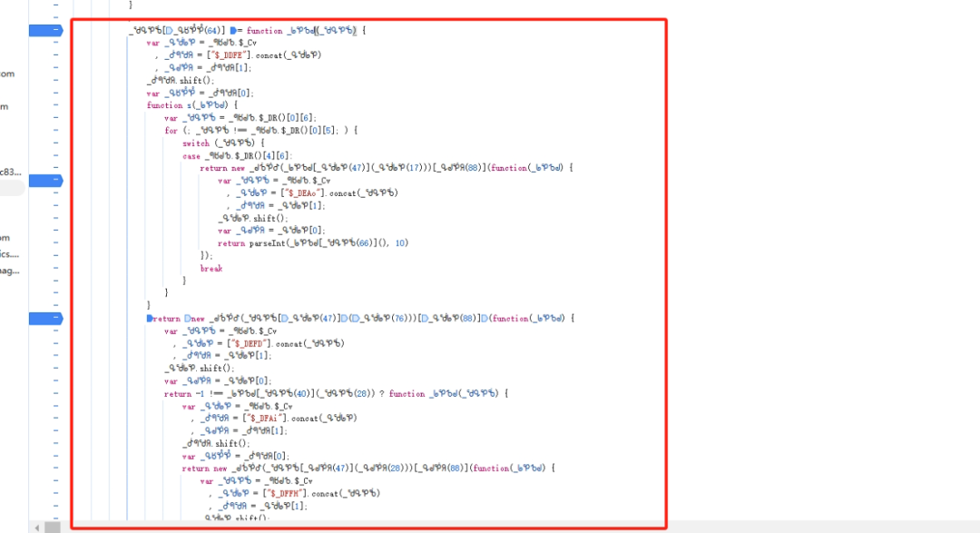Enable inline marker before "(function" on the (76) line

(x=486, y=319)
